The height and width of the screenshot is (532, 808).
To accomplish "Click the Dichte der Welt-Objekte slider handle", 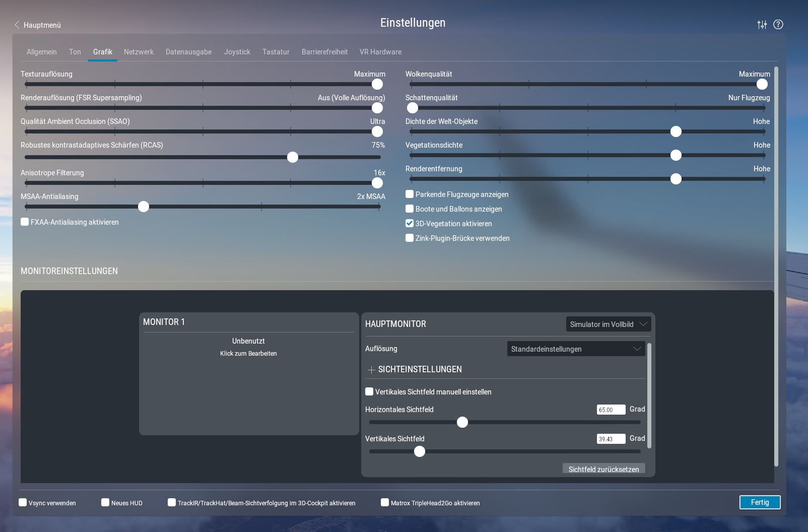I will click(x=676, y=131).
